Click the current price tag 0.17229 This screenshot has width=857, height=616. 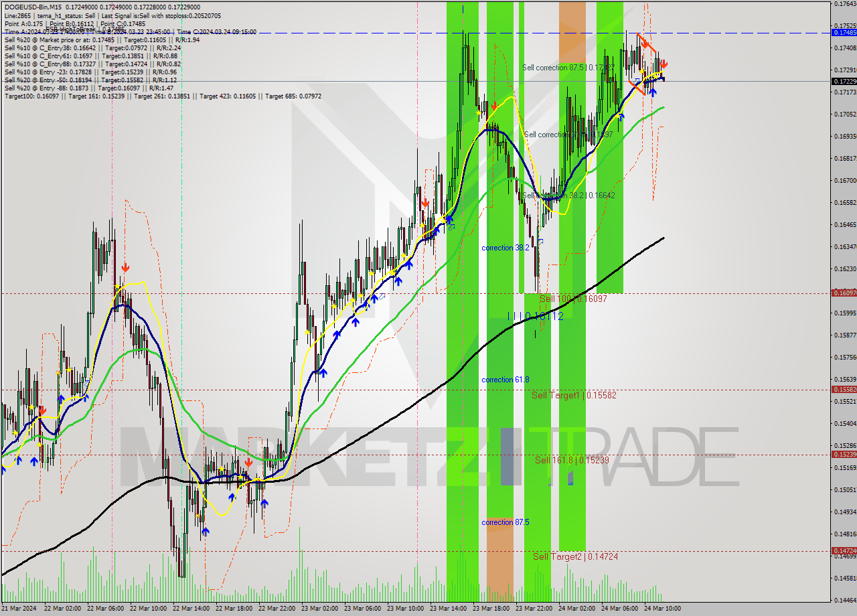(844, 81)
